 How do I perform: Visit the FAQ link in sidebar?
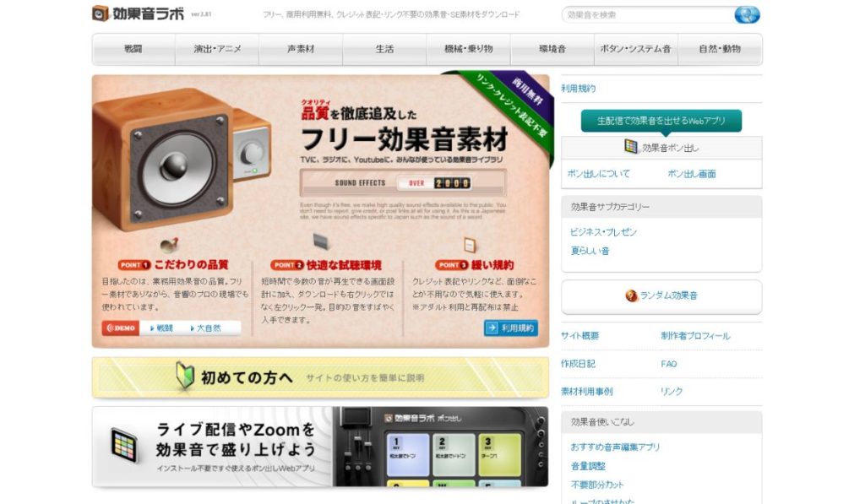click(x=669, y=364)
